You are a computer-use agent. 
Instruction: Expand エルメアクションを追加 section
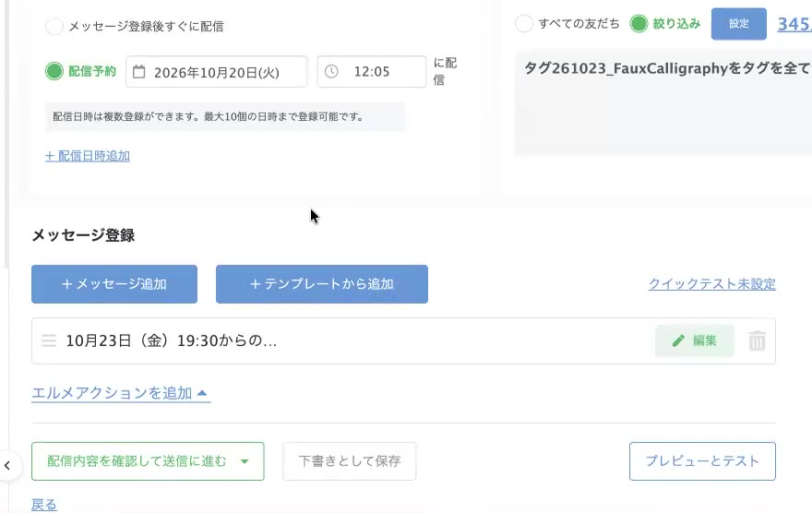[x=121, y=393]
